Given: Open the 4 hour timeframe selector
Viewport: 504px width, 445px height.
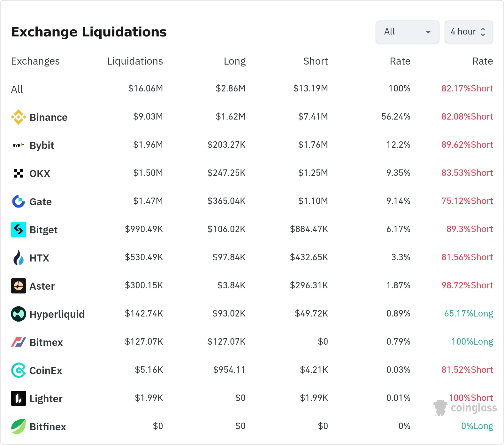Looking at the screenshot, I should (x=468, y=32).
